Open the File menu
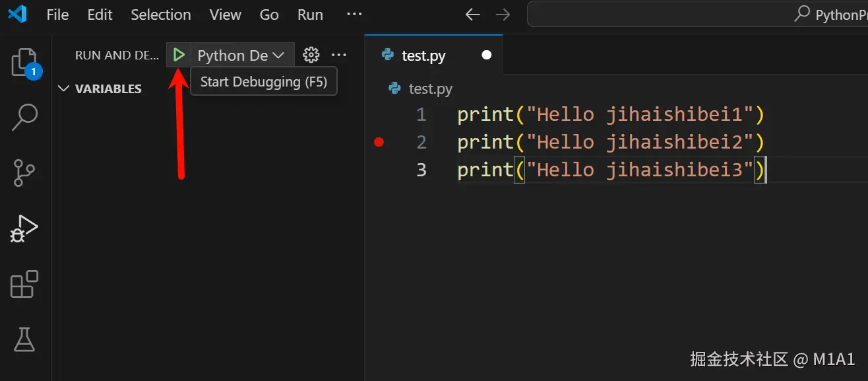 click(57, 15)
